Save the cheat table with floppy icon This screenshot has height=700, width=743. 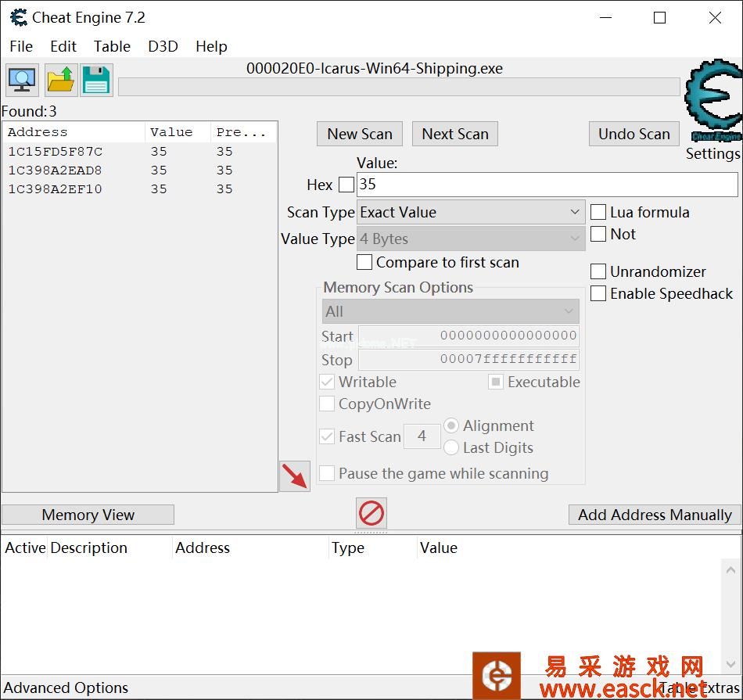coord(96,80)
